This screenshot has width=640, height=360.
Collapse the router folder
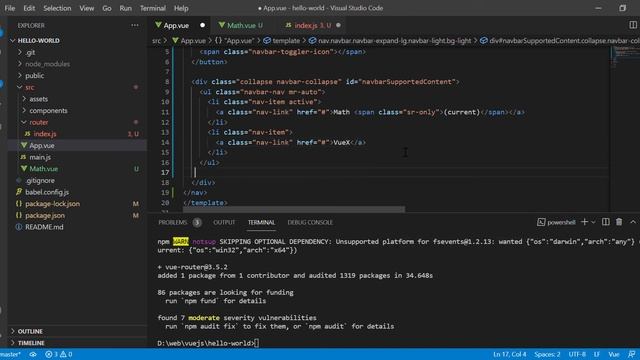click(x=24, y=122)
